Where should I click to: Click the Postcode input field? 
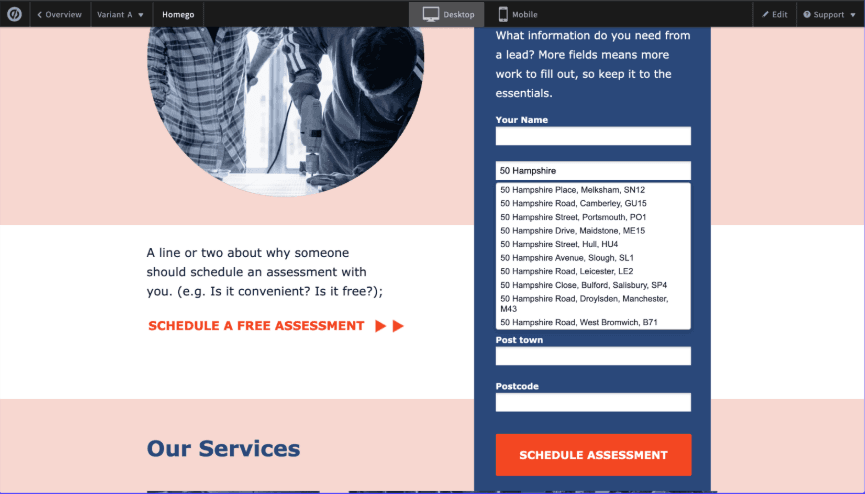(593, 402)
